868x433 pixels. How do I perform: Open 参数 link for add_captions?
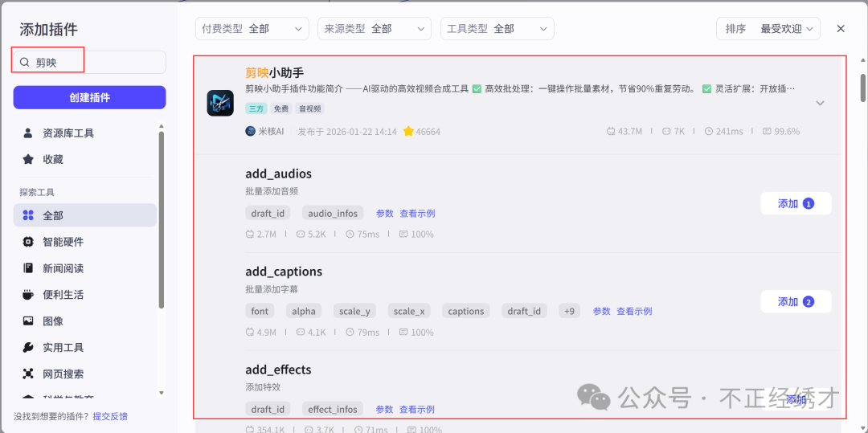click(x=602, y=312)
